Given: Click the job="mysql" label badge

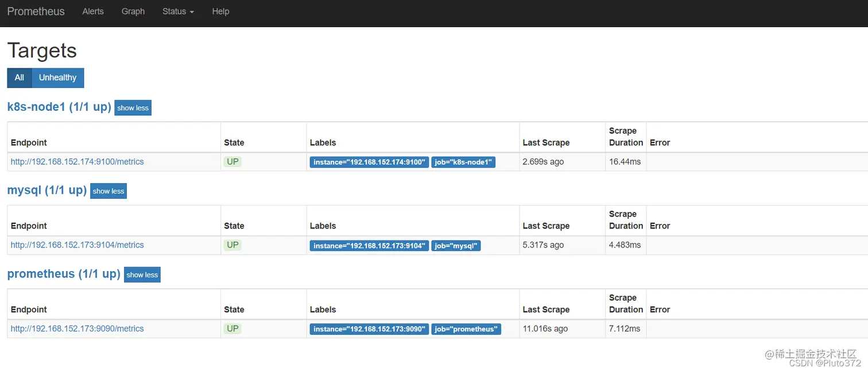Looking at the screenshot, I should [456, 246].
